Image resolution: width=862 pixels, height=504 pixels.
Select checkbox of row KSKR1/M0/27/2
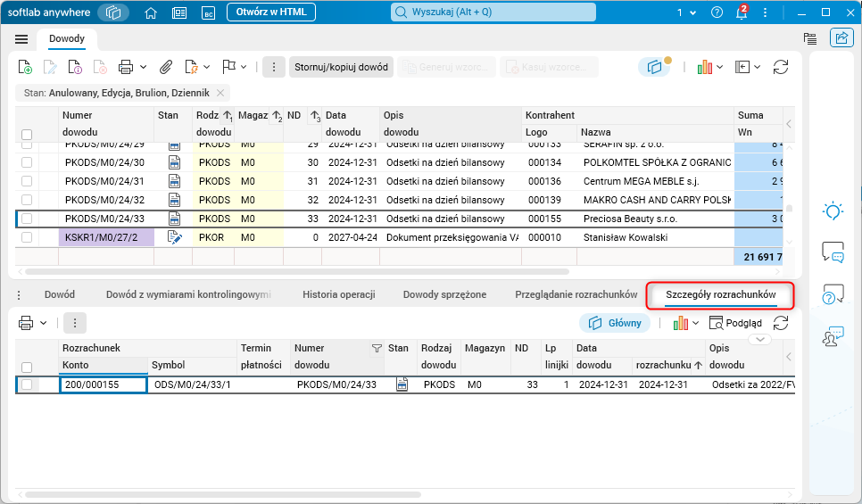pyautogui.click(x=27, y=237)
